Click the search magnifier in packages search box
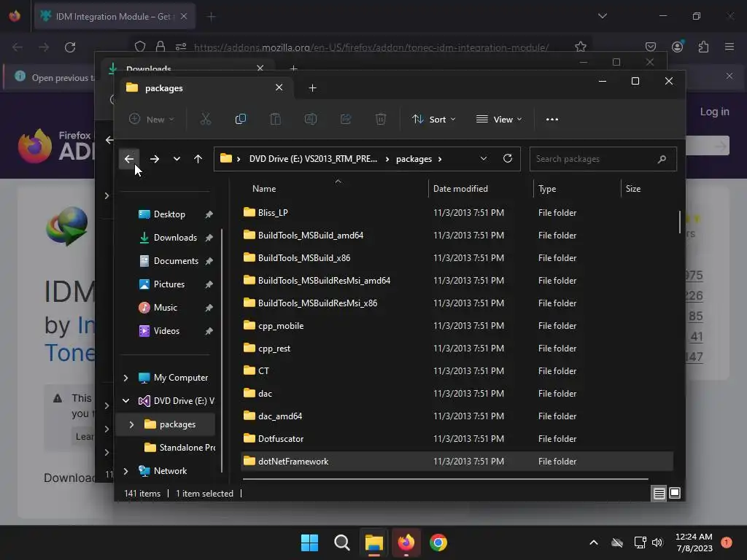The height and width of the screenshot is (560, 747). 662,159
